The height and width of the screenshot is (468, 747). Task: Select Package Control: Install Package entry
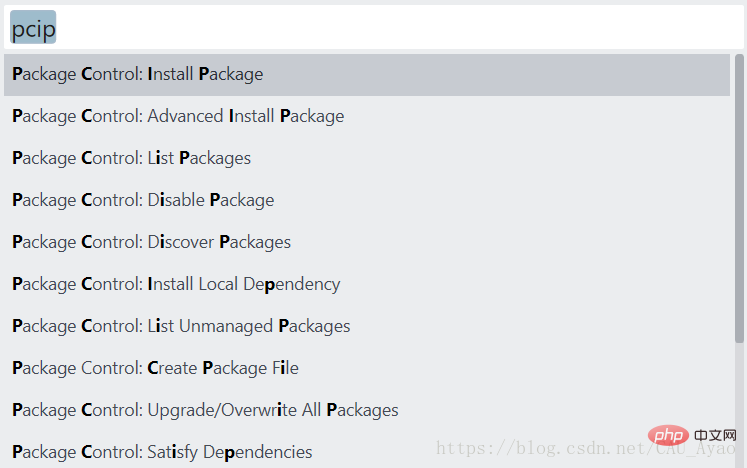[138, 74]
